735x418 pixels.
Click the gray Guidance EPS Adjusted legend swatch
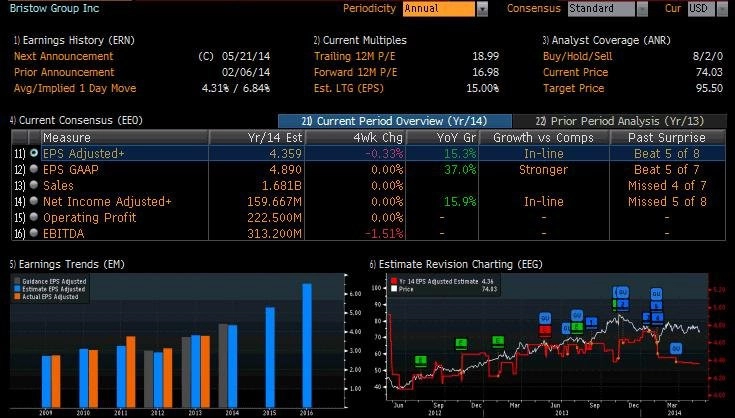tap(17, 282)
